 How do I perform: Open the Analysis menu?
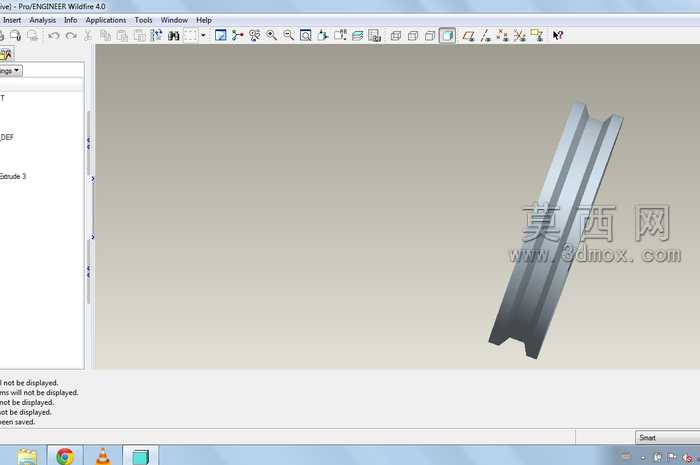[x=42, y=20]
